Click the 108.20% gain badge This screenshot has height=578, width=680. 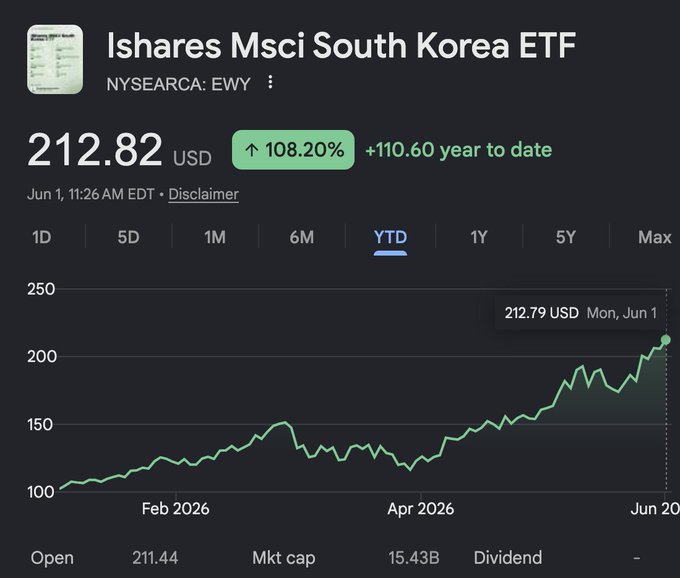click(293, 150)
